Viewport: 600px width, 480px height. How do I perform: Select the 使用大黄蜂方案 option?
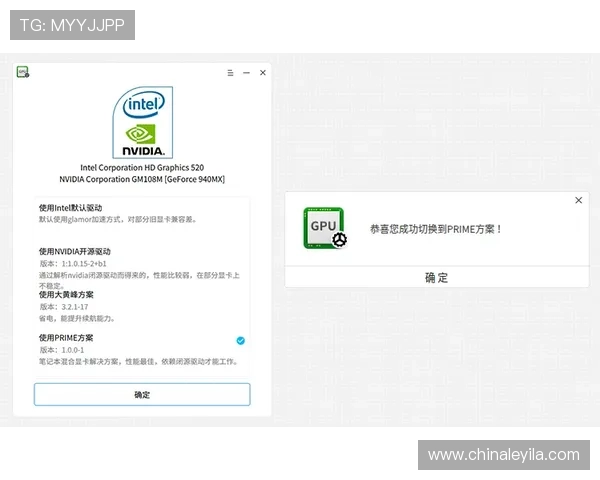(x=142, y=306)
